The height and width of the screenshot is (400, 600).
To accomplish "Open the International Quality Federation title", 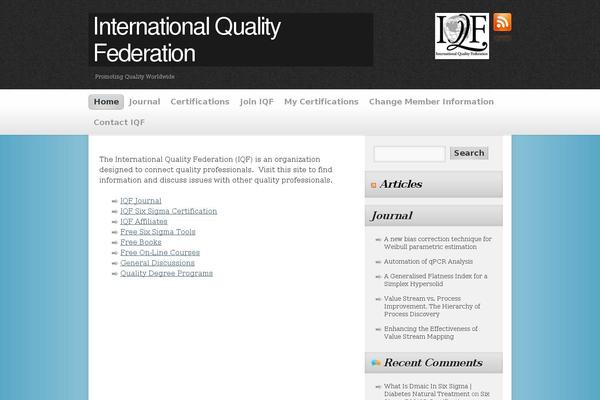I will 187,39.
